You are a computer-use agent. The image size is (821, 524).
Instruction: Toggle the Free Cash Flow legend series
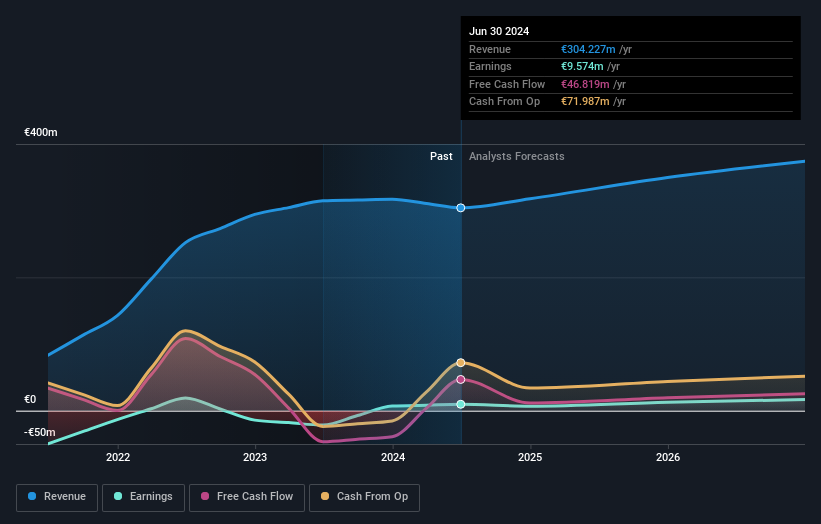[247, 497]
